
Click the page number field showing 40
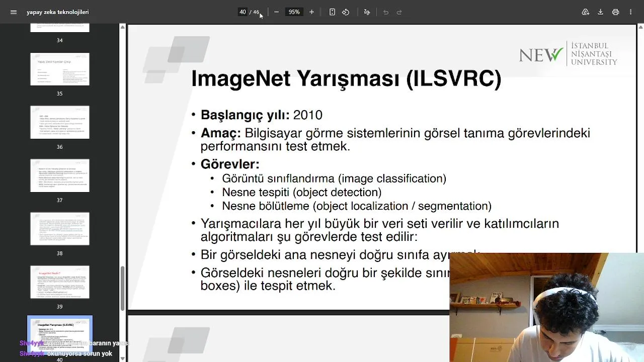tap(243, 12)
